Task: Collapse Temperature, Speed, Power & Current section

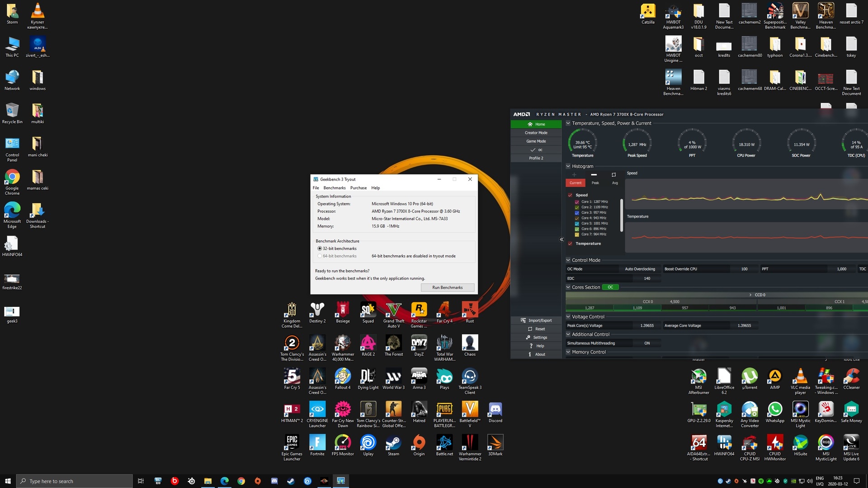Action: tap(568, 123)
